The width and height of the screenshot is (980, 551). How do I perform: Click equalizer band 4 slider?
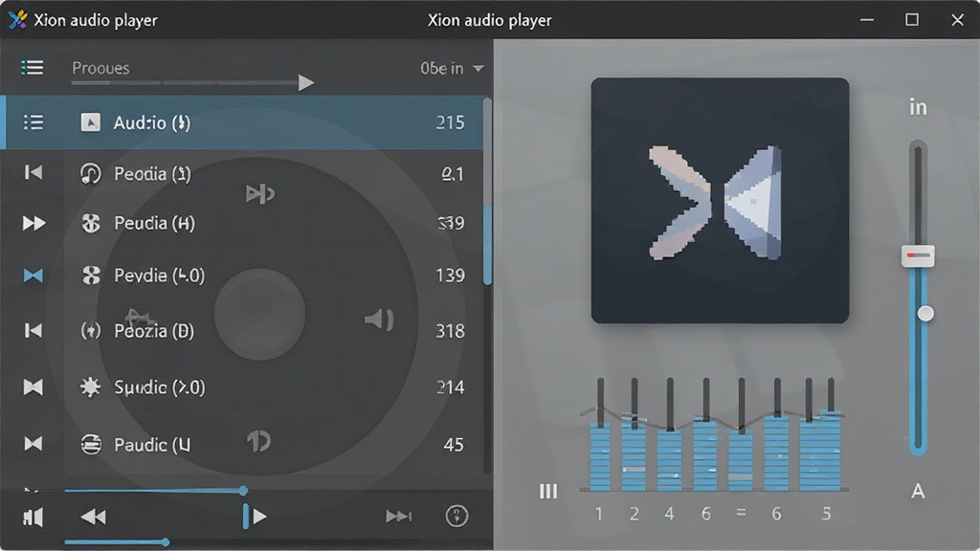point(669,433)
